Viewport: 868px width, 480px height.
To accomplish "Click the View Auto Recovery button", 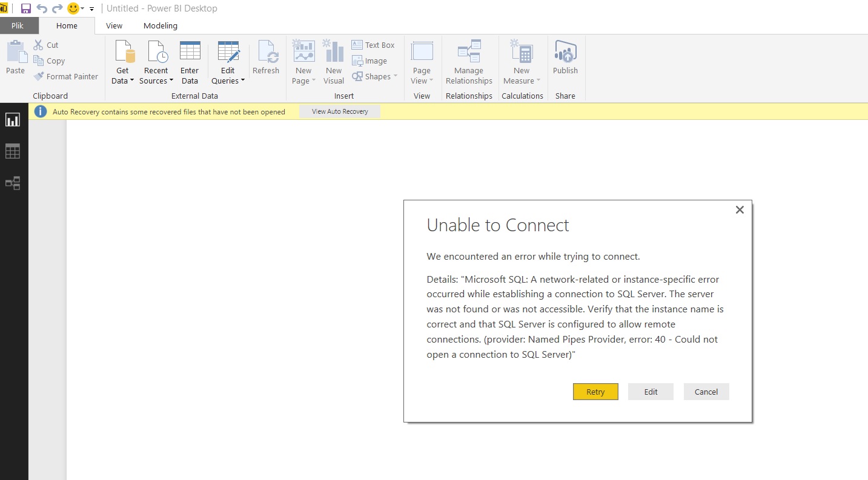I will pos(340,111).
